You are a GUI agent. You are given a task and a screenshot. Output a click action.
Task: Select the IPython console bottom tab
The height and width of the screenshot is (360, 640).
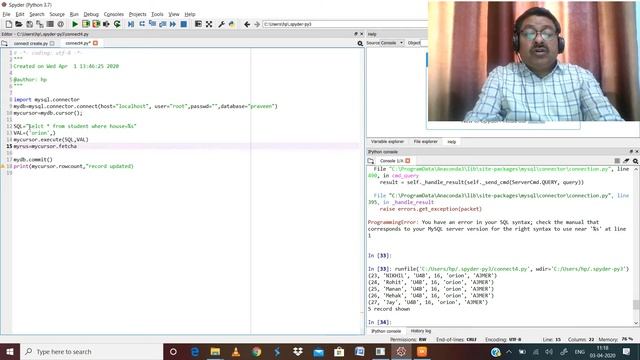pos(386,331)
